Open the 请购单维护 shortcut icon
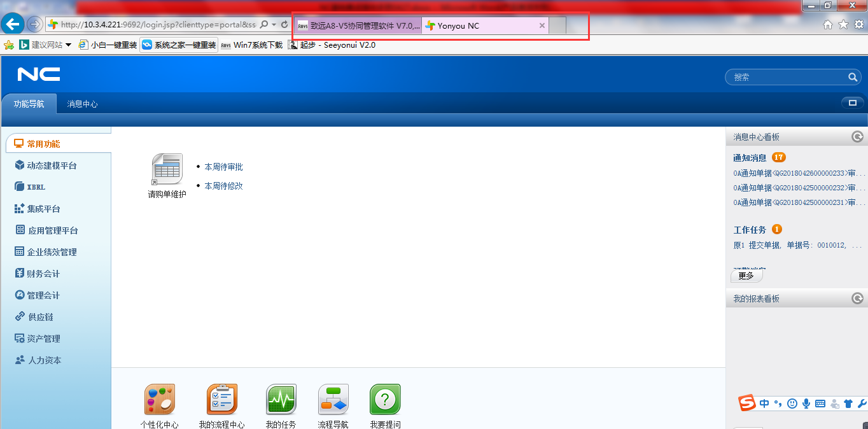This screenshot has height=429, width=868. [x=167, y=170]
